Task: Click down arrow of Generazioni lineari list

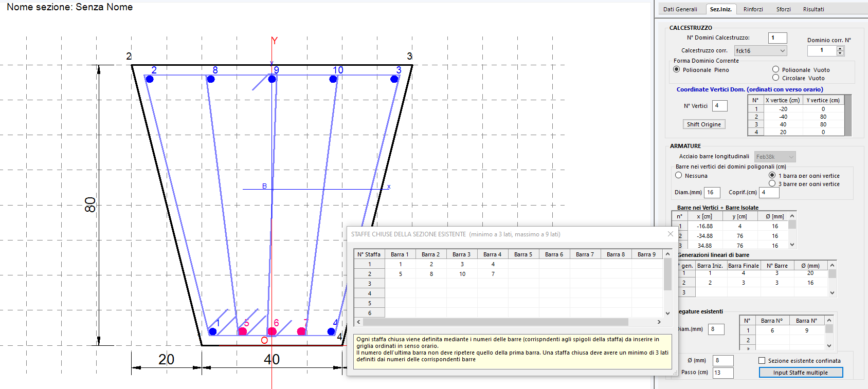Action: click(833, 293)
